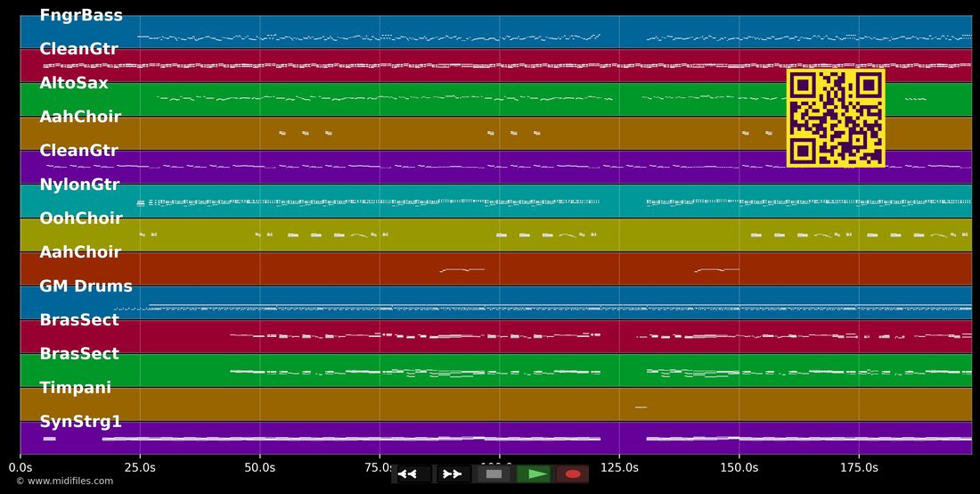Click the fast-forward double-arrow button
The width and height of the screenshot is (980, 494).
tap(453, 474)
